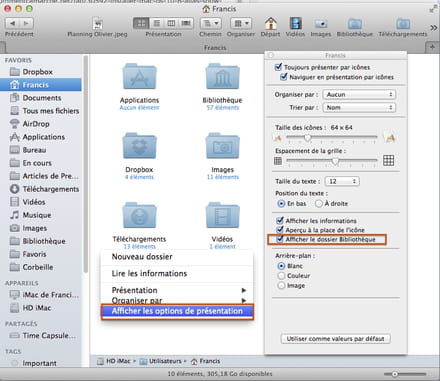Click HD iMac in the path bar
This screenshot has height=381, width=440.
[x=114, y=361]
